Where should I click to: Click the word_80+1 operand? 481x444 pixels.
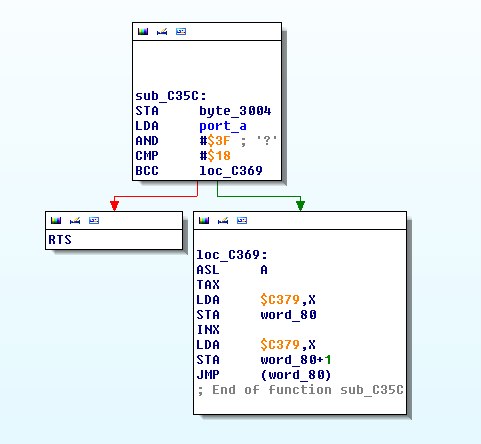(x=296, y=360)
